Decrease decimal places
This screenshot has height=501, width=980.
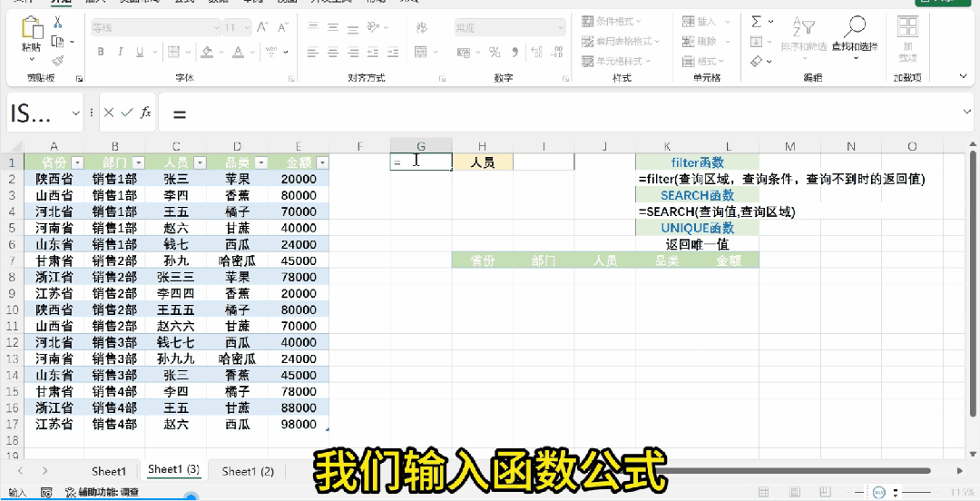[x=557, y=52]
